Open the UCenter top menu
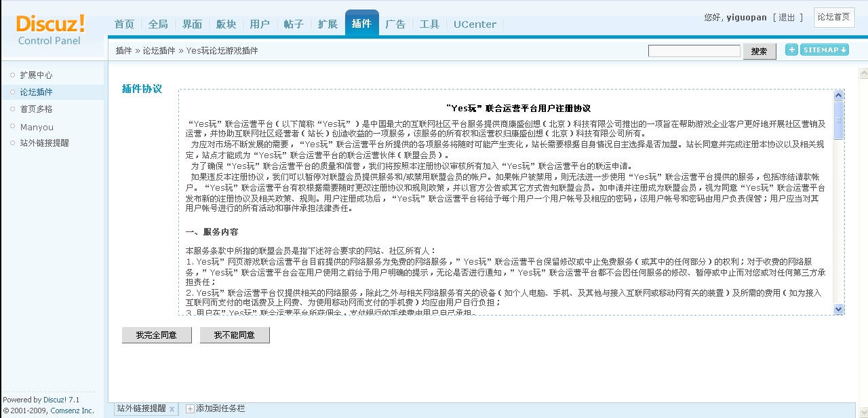The height and width of the screenshot is (418, 868). [475, 24]
